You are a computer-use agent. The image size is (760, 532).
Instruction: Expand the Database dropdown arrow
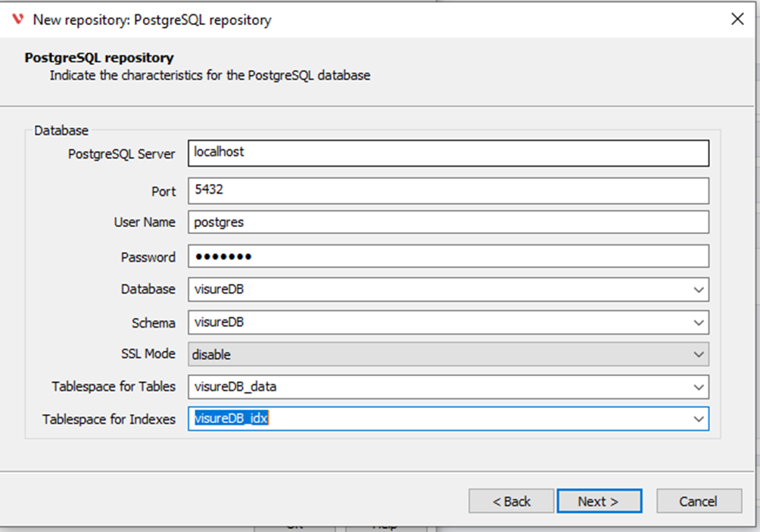(x=698, y=290)
